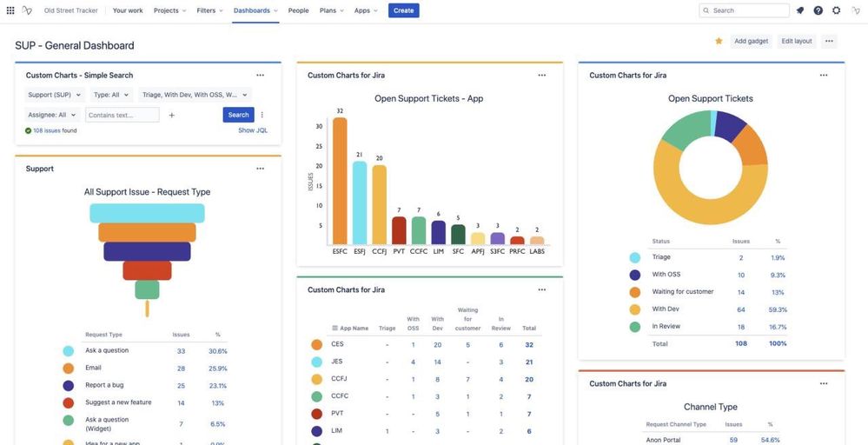
Task: Open the Simple Search gadget ellipsis menu
Action: [x=260, y=76]
